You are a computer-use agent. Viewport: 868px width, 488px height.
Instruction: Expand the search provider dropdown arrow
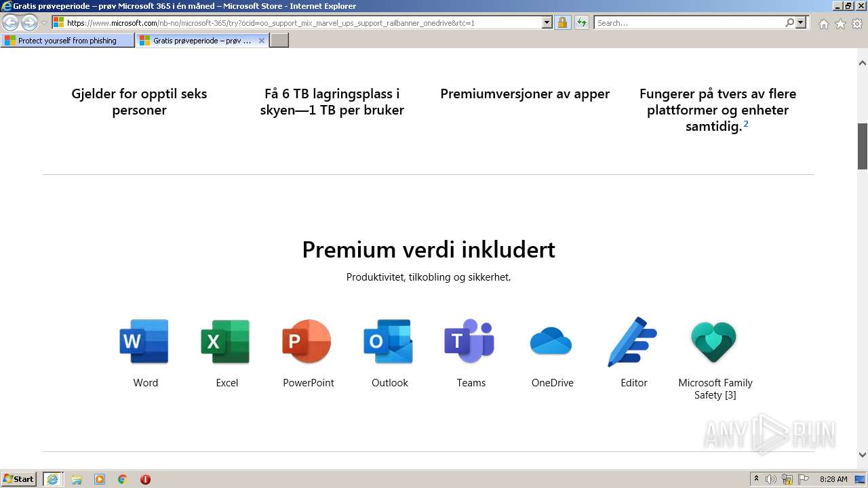802,22
